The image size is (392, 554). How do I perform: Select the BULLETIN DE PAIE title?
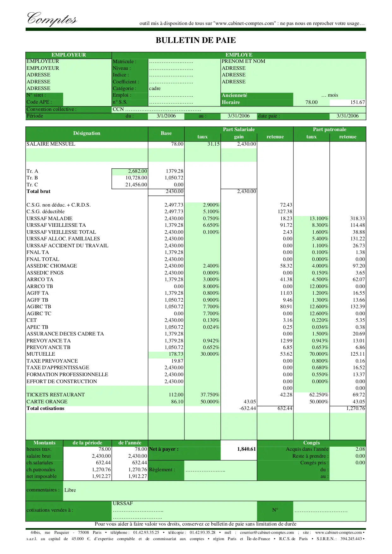[196, 40]
